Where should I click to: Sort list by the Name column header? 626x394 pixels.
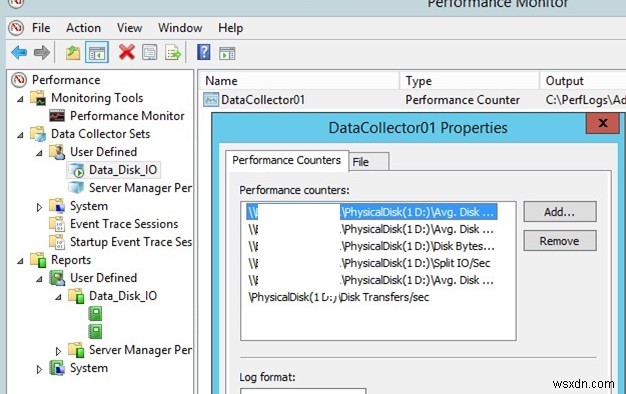[299, 81]
